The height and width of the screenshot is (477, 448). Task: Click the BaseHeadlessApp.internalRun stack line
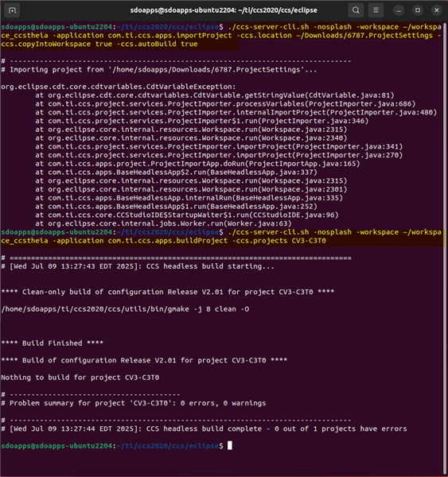tap(189, 198)
